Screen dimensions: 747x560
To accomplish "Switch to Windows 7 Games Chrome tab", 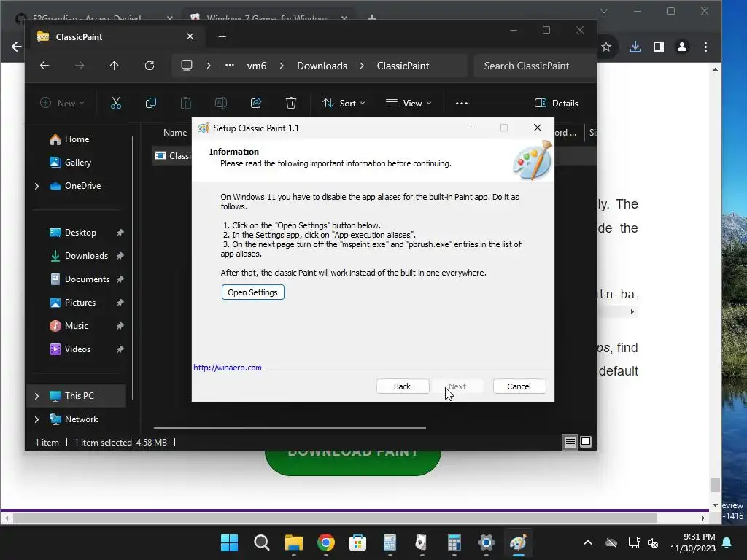I will [x=268, y=17].
